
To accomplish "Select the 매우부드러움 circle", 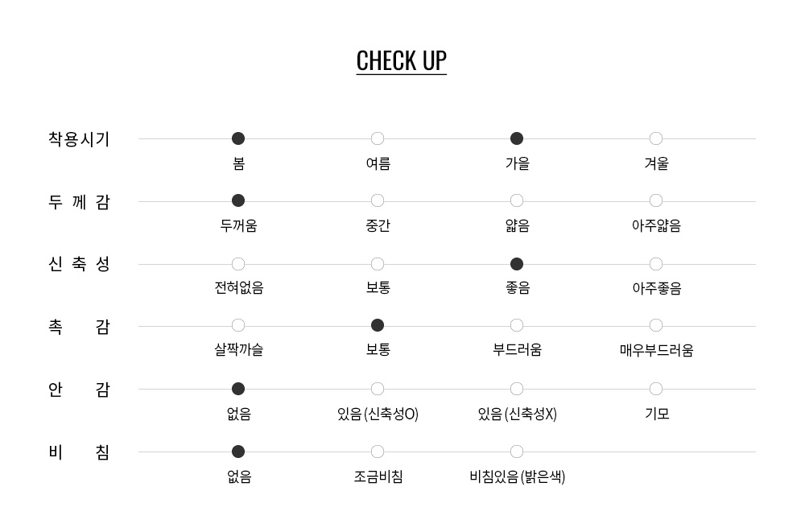I will (655, 325).
